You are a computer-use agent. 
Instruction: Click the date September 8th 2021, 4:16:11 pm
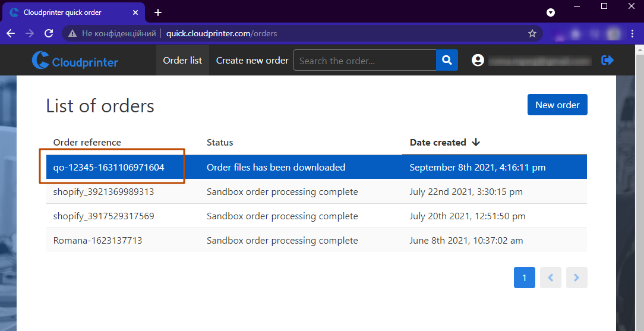(x=478, y=167)
